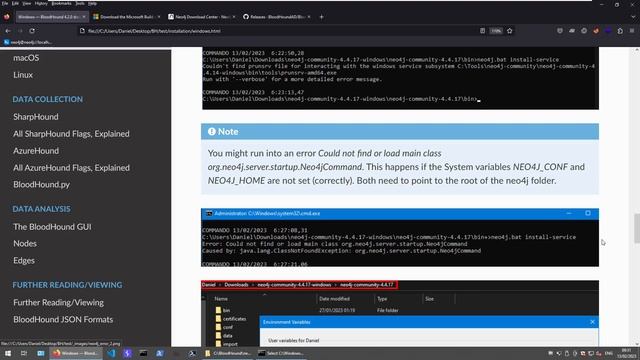Open Task View on the taskbar

pos(24,353)
